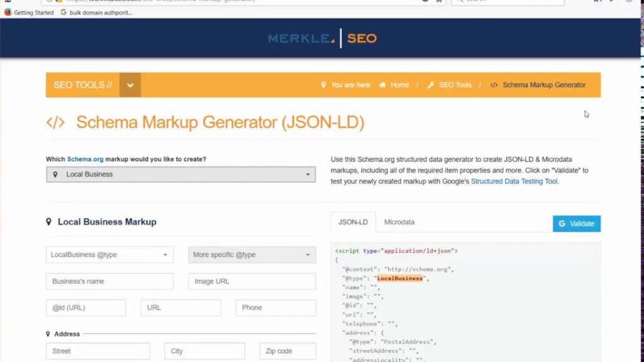The width and height of the screenshot is (644, 362).
Task: Open SEO Tools breadcrumb link
Action: 455,85
